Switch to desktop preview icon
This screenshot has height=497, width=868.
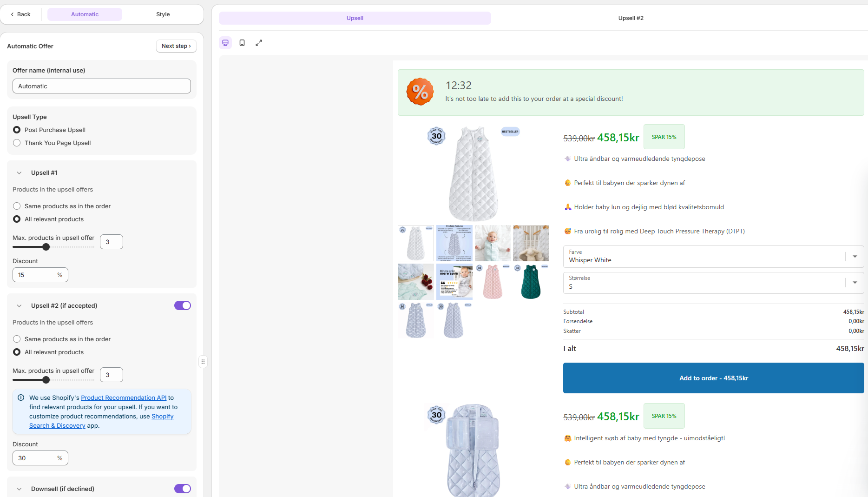point(225,43)
